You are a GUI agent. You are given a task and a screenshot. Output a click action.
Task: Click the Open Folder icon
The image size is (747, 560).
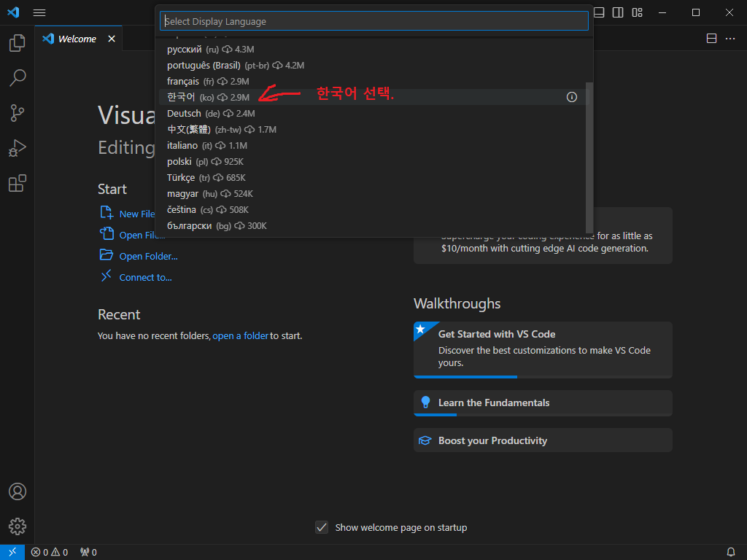pos(107,254)
